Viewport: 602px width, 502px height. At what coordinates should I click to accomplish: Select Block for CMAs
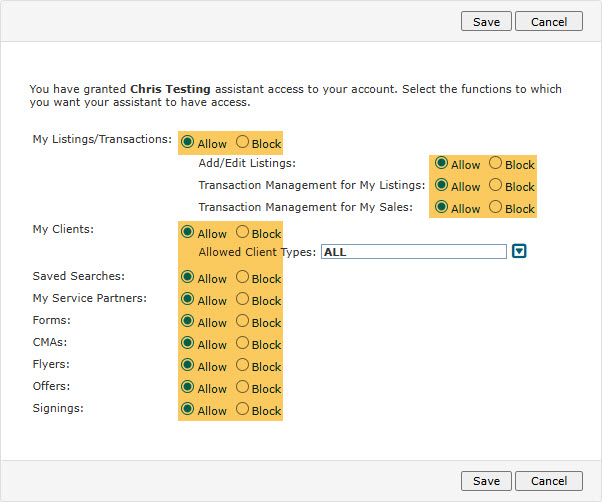point(242,344)
